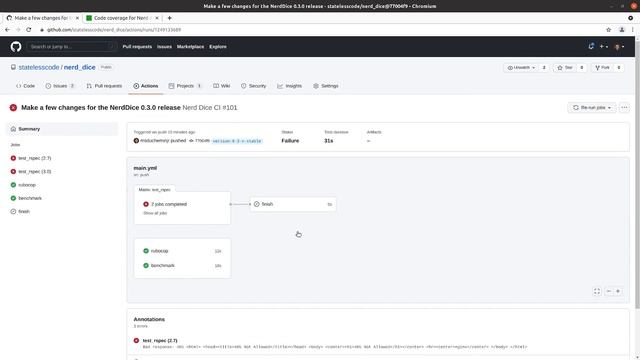Zoom in the workflow graph

click(618, 291)
